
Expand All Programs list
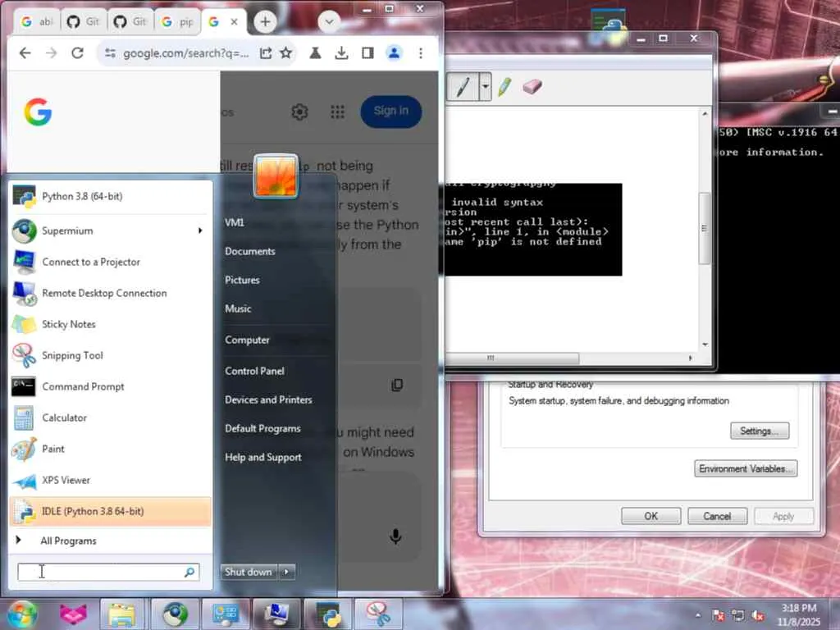[x=110, y=541]
